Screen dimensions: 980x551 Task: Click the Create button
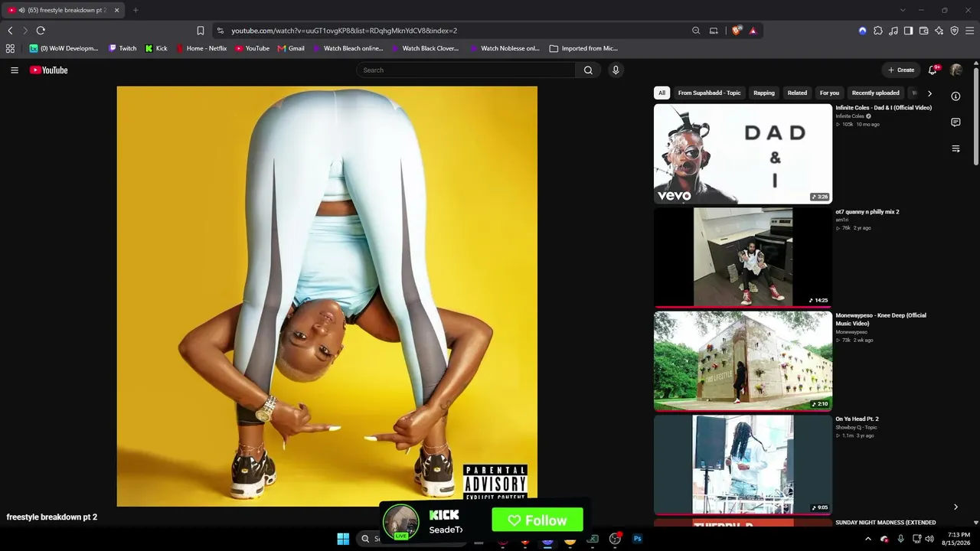coord(901,70)
